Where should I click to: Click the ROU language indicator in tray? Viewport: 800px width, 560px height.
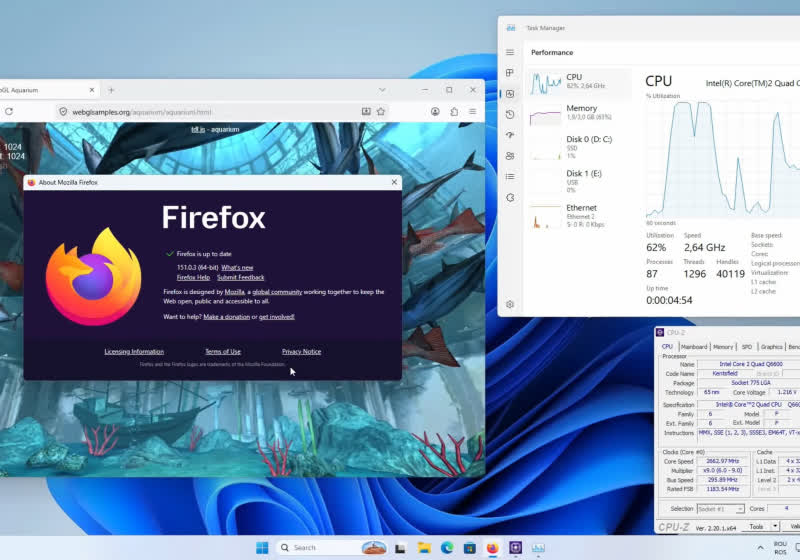click(780, 548)
